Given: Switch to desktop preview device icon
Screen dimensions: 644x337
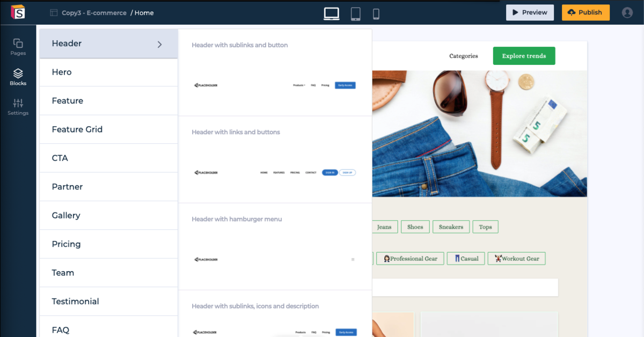Looking at the screenshot, I should click(332, 13).
